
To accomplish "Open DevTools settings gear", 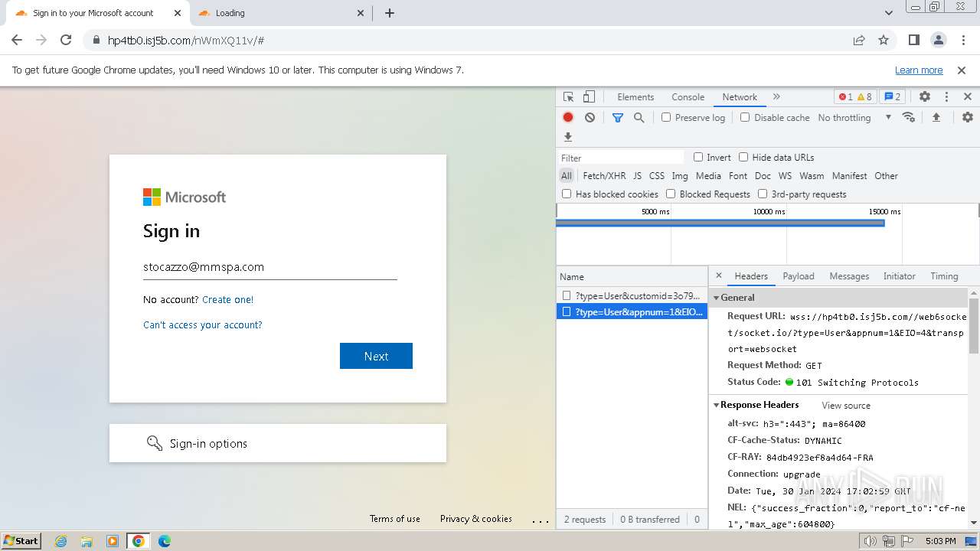I will click(925, 97).
